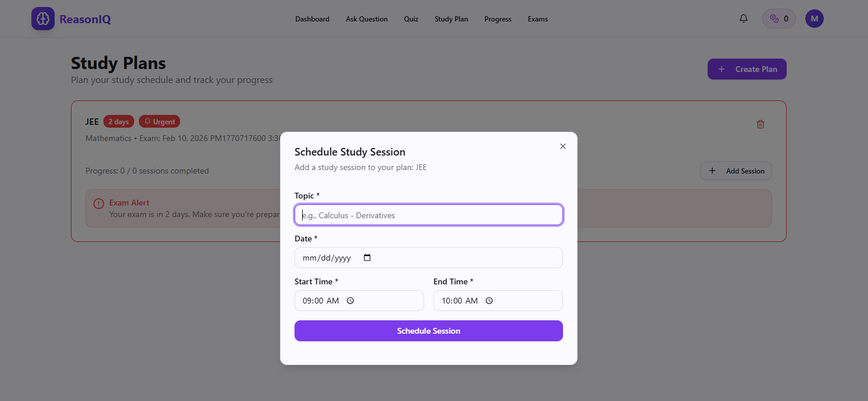Screen dimensions: 868x401
Task: Click the Urgent bell badge
Action: pos(159,122)
